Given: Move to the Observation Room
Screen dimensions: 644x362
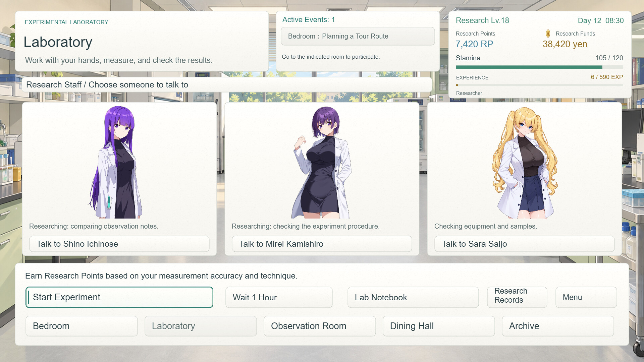Looking at the screenshot, I should tap(320, 326).
